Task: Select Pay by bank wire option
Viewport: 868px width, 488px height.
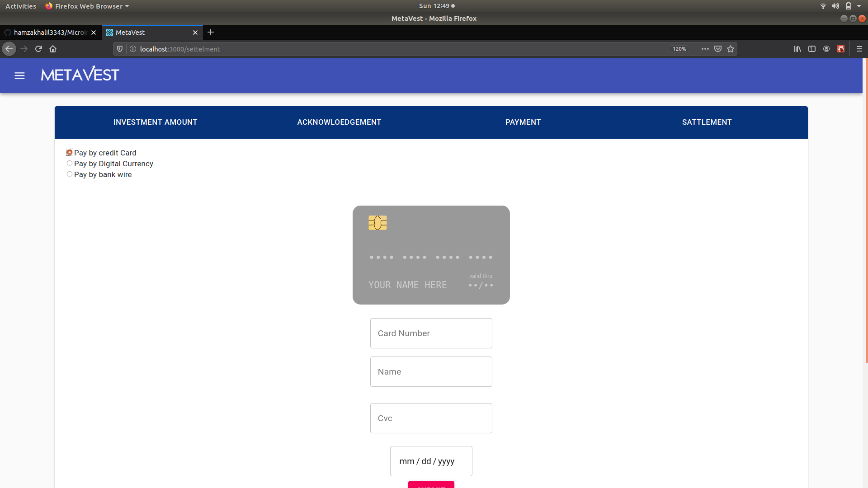Action: point(70,174)
